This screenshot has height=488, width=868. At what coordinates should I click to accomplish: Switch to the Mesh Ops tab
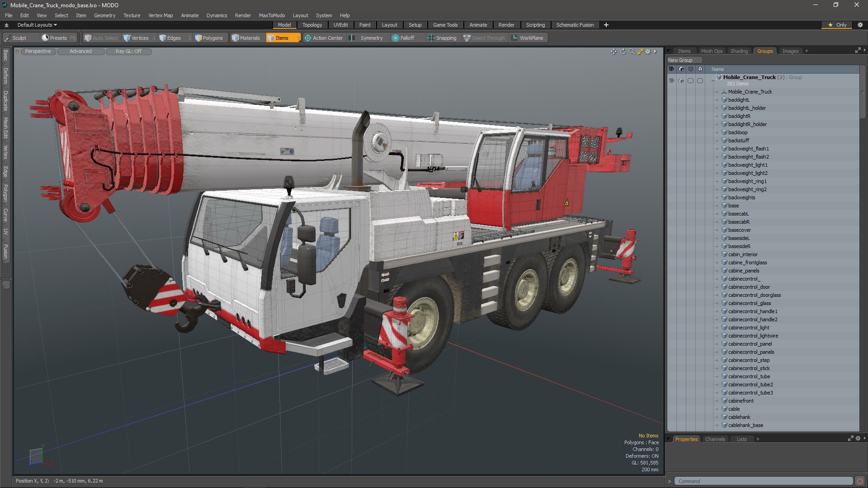point(711,51)
